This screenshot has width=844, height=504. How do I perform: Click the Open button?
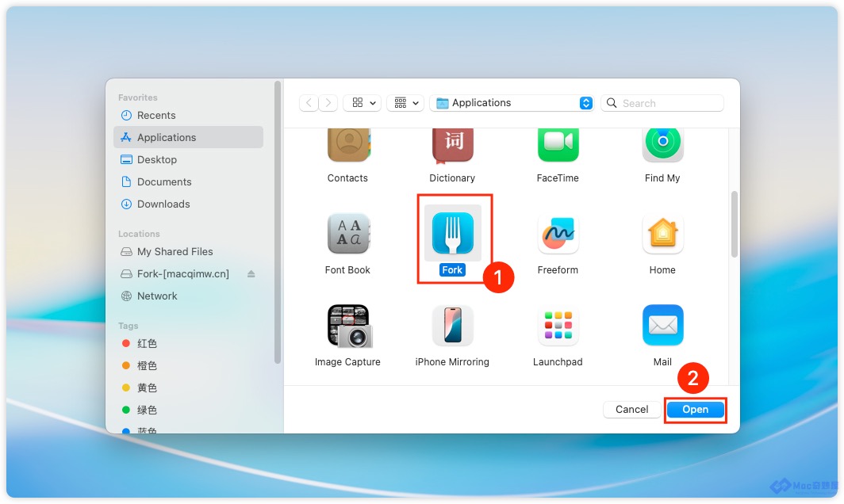[695, 410]
